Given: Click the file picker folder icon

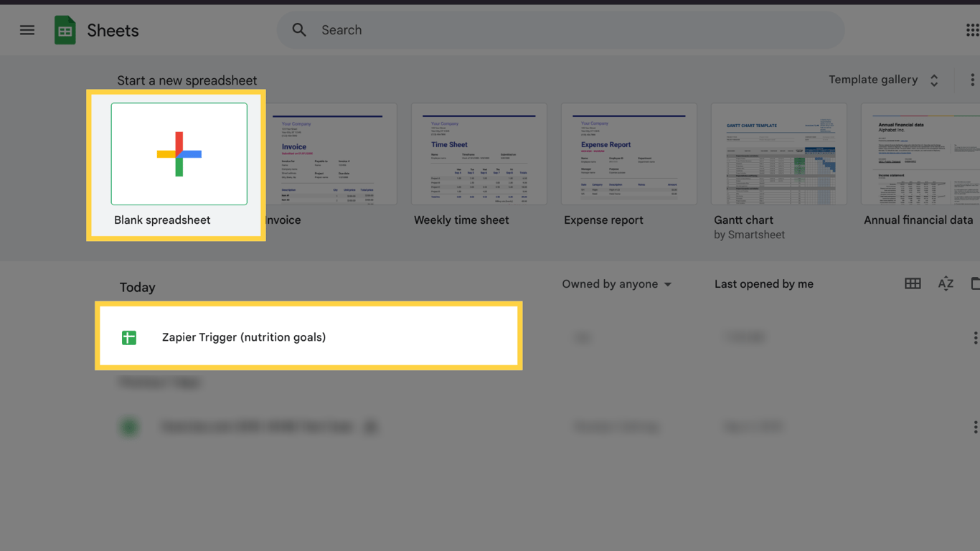Looking at the screenshot, I should coord(976,283).
